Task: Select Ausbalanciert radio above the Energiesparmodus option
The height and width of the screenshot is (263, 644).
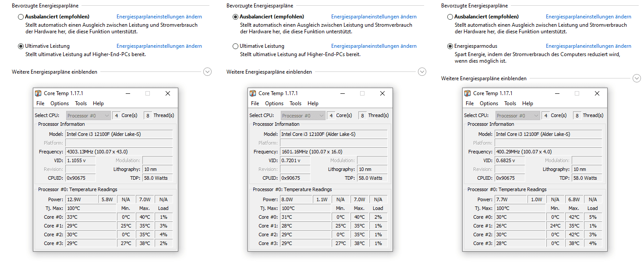Action: (x=450, y=17)
